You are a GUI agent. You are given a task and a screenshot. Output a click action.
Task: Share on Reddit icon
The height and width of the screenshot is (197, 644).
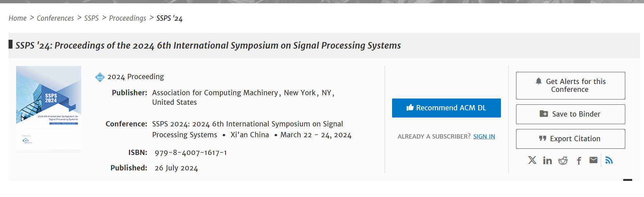coord(563,160)
